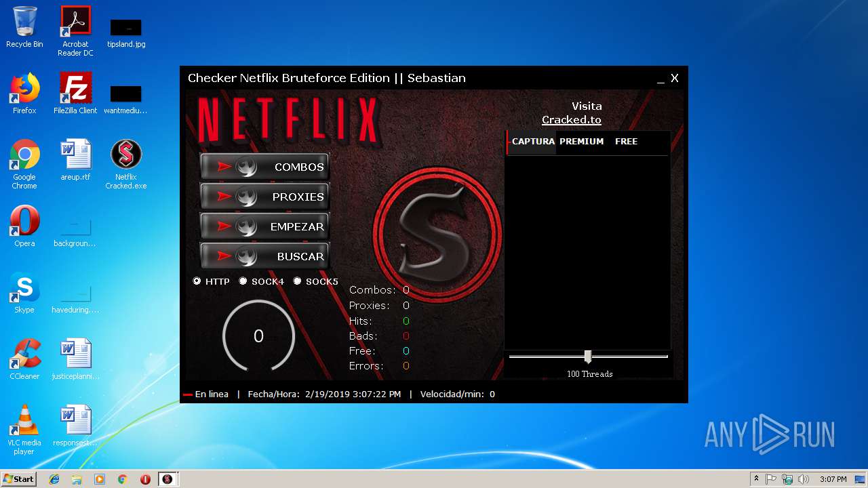Click the Netflix checker taskbar icon
This screenshot has height=488, width=868.
tap(167, 479)
